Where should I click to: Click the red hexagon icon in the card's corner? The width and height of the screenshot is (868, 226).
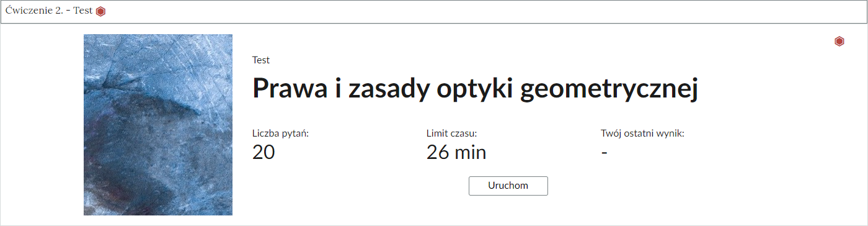coord(839,42)
